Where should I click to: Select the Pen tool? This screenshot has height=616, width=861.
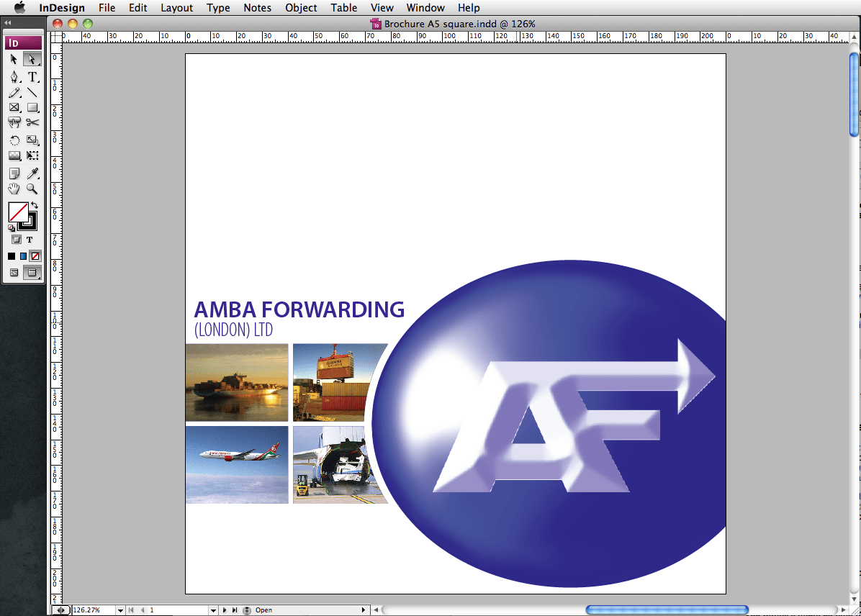(14, 76)
